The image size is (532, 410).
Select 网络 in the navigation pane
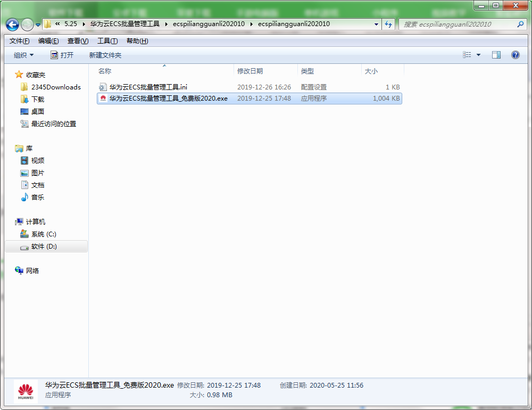[x=32, y=270]
